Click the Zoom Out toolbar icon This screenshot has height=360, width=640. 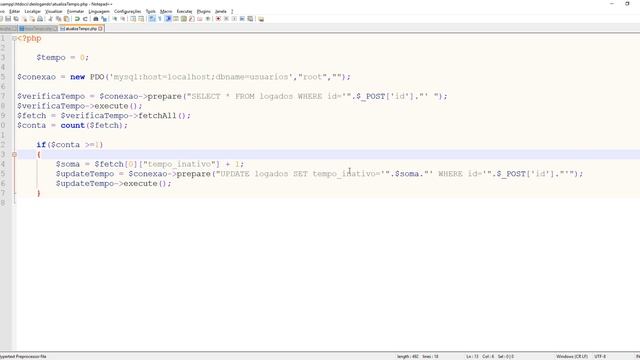123,19
